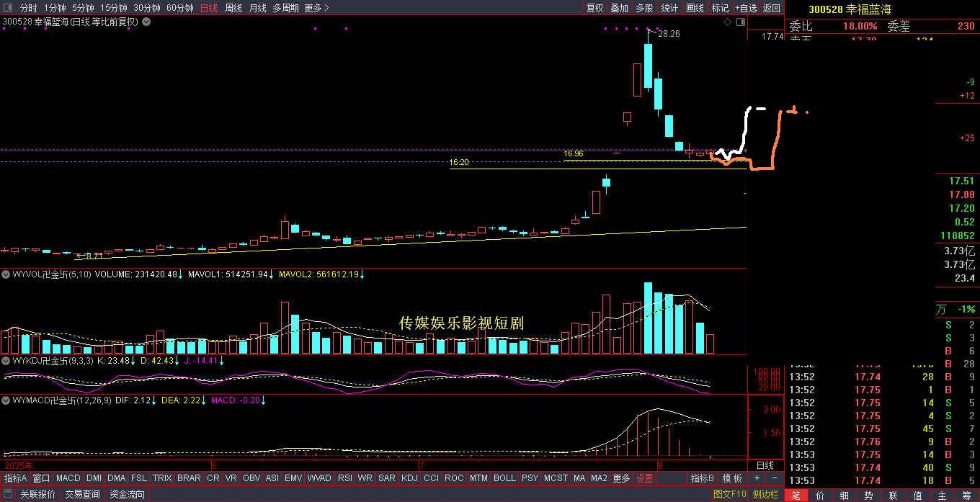Viewport: 980px width, 502px height.
Task: Add stock with +自选 button
Action: [746, 8]
